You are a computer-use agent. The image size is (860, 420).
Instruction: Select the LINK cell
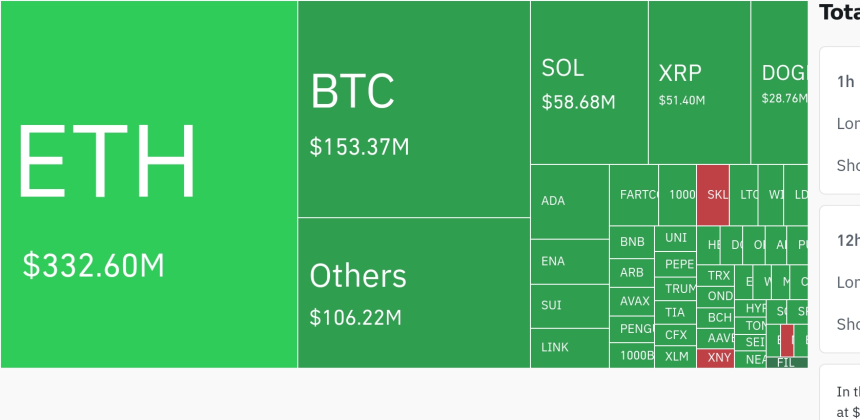569,348
